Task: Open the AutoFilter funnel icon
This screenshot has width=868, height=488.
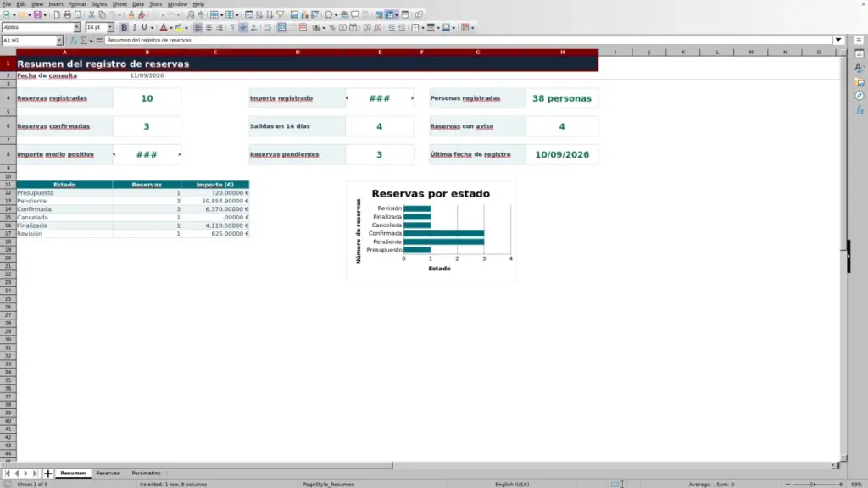Action: pos(281,14)
